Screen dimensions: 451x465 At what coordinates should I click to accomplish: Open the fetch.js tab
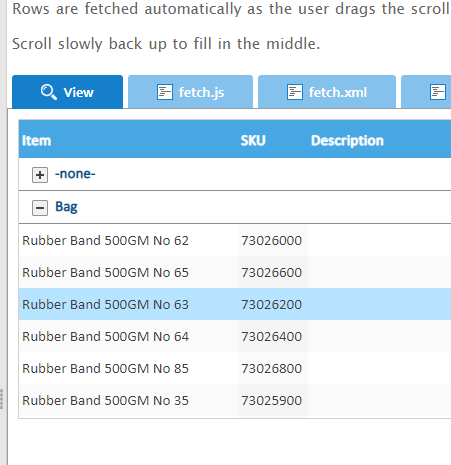(x=190, y=92)
